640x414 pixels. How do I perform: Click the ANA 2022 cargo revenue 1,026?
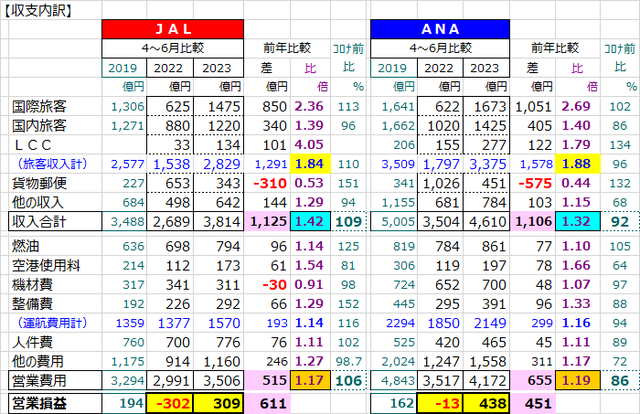[x=443, y=183]
